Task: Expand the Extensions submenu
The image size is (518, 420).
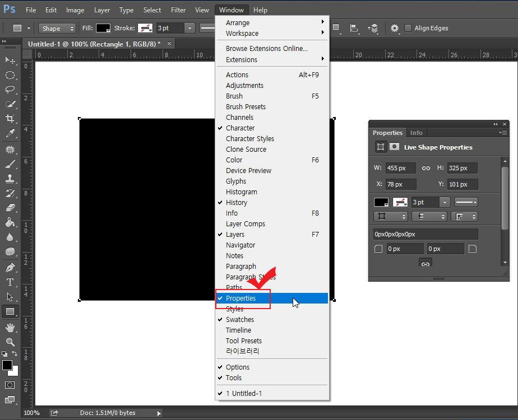Action: pyautogui.click(x=272, y=60)
